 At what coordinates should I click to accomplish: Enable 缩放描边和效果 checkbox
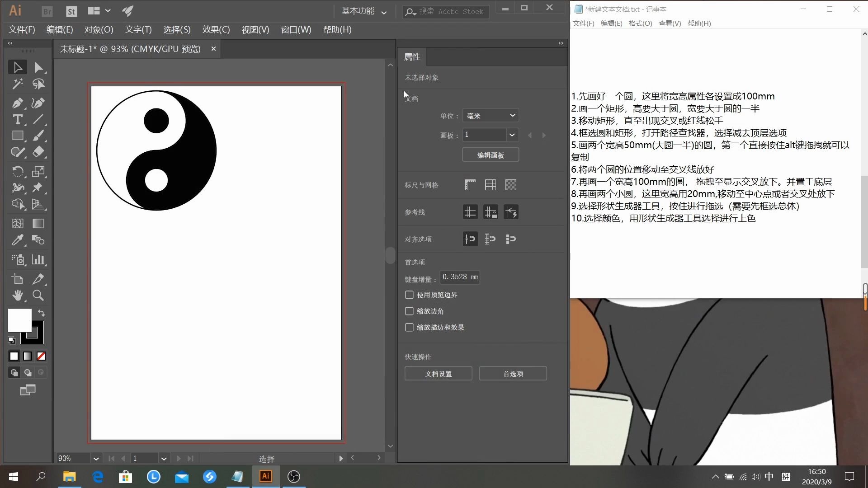coord(409,327)
